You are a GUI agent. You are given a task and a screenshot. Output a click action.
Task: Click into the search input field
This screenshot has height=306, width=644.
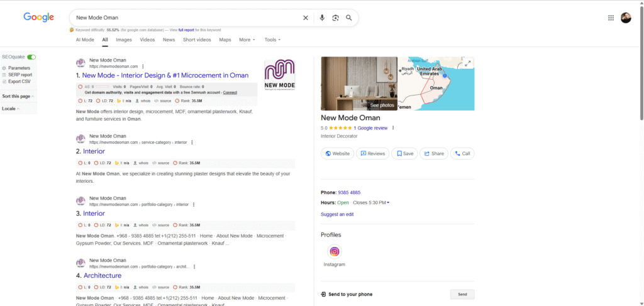tap(187, 18)
